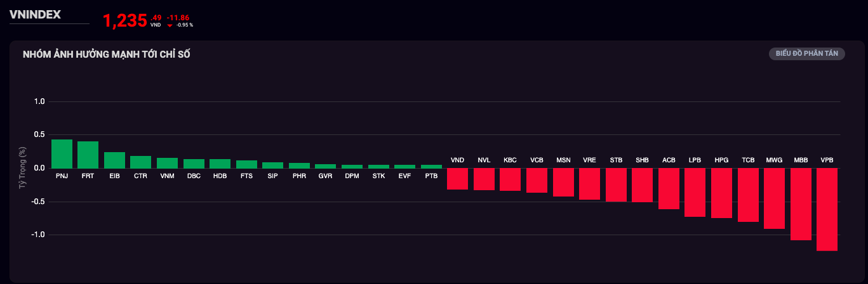
Task: Select the green DBC bar
Action: [x=193, y=164]
